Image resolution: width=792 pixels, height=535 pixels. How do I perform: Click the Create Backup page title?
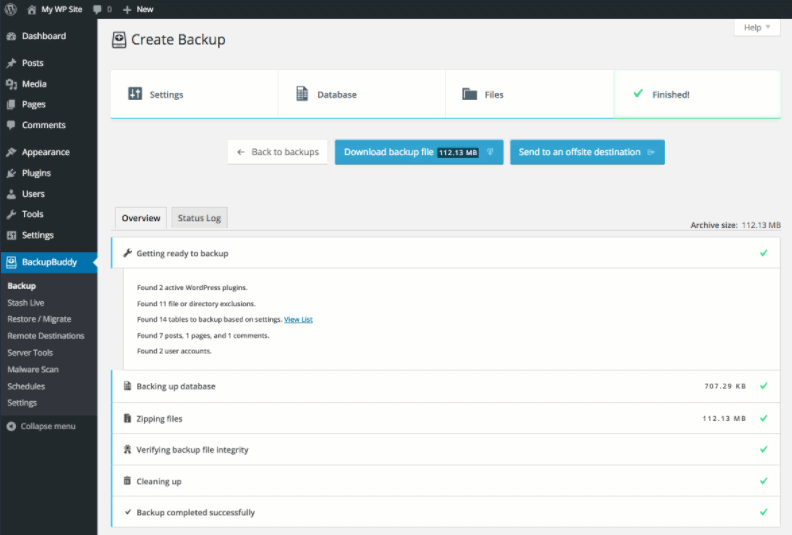click(x=178, y=40)
